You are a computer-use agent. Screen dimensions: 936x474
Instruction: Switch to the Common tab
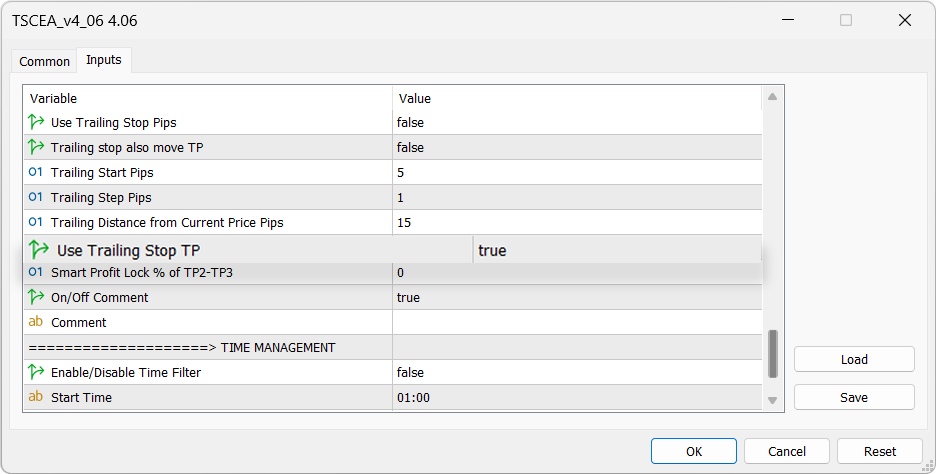coord(45,61)
